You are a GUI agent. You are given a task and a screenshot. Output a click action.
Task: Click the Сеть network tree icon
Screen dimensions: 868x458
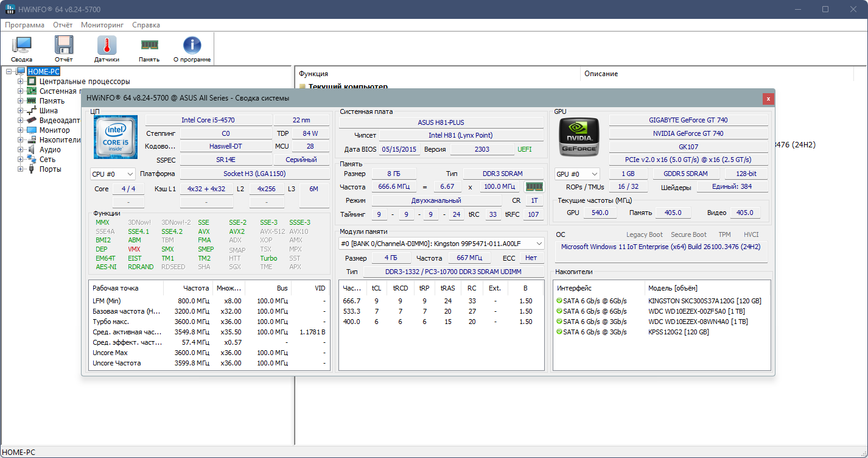(x=32, y=160)
